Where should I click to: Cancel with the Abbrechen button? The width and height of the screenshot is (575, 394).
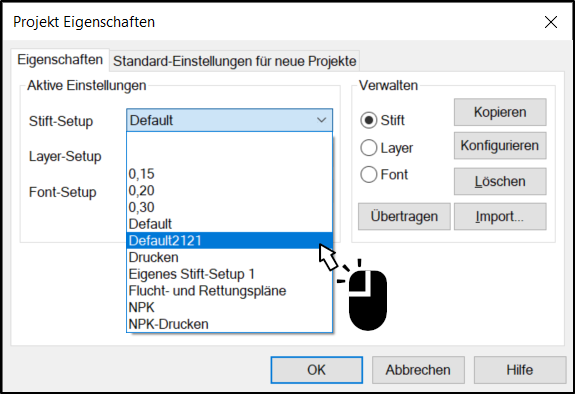point(418,370)
